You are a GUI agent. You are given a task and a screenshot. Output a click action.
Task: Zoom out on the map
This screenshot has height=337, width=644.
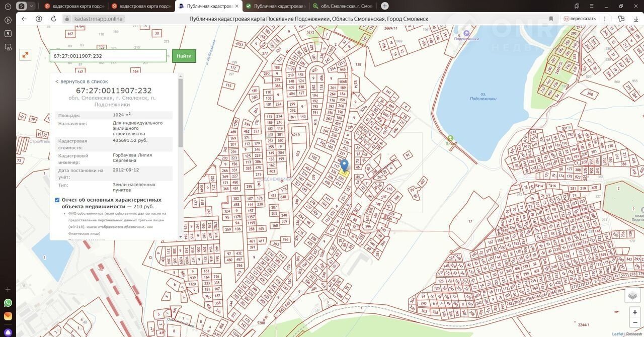635,322
